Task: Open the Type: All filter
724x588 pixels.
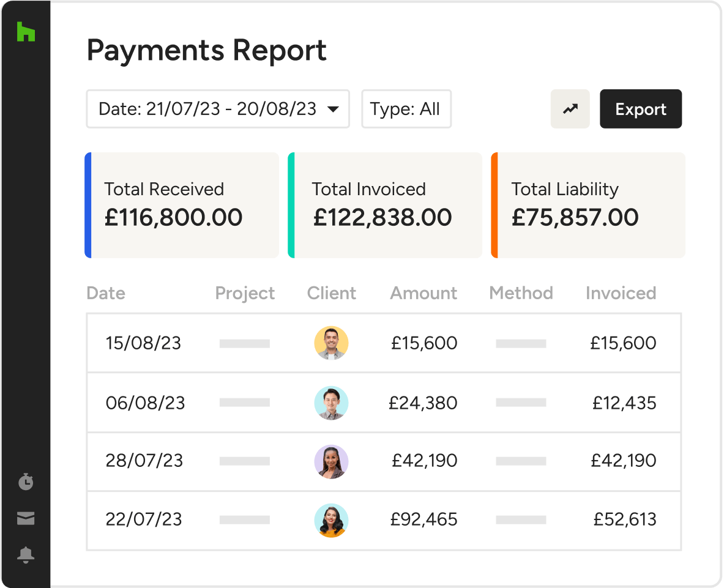Action: pos(406,109)
